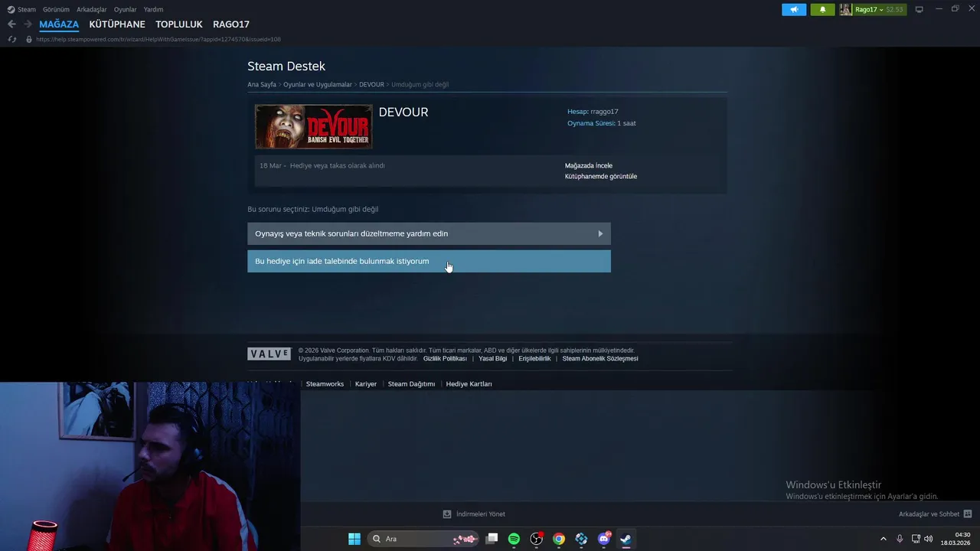980x551 pixels.
Task: Click the 'Hesap: rraggo17' account text
Action: coord(593,112)
